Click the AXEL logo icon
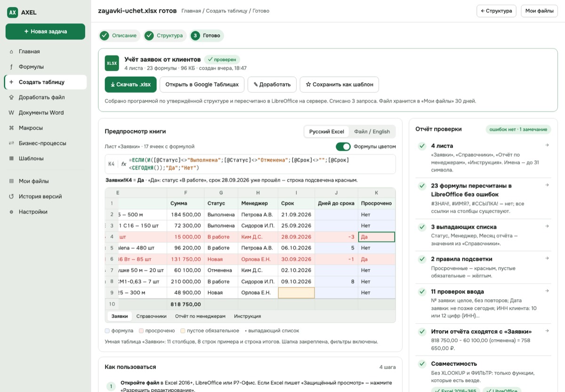565x392 pixels. click(x=13, y=13)
